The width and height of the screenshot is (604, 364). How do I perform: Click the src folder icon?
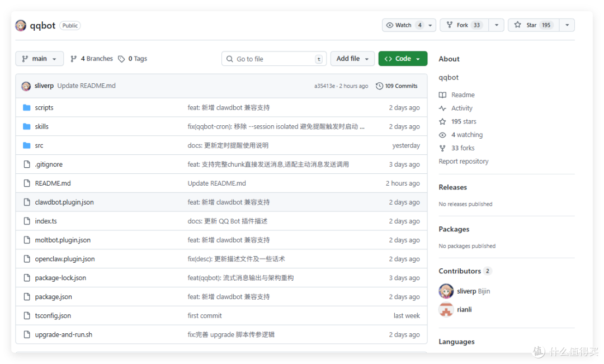coord(27,145)
